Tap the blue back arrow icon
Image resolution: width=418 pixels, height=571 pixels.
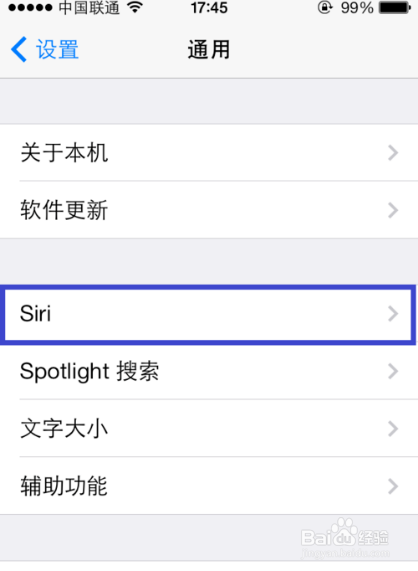point(19,50)
